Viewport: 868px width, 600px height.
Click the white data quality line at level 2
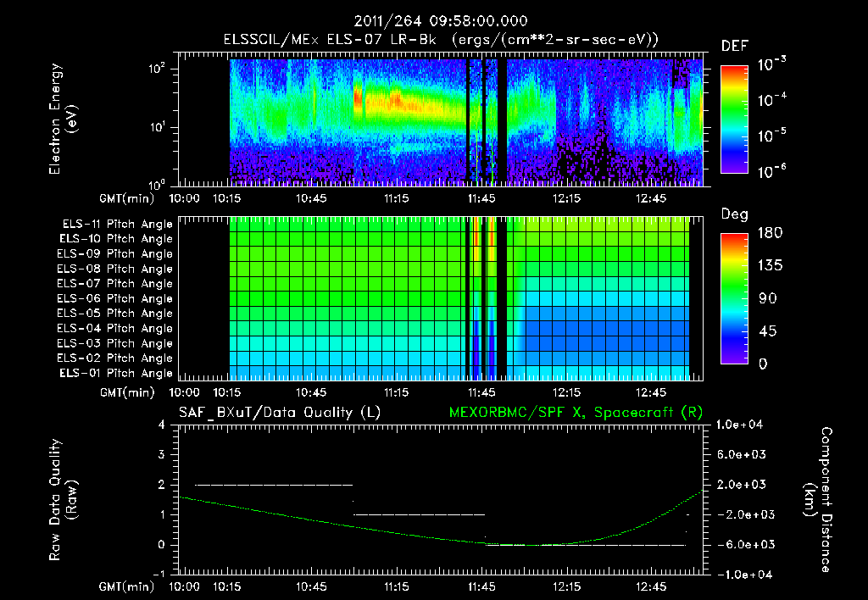pos(274,485)
